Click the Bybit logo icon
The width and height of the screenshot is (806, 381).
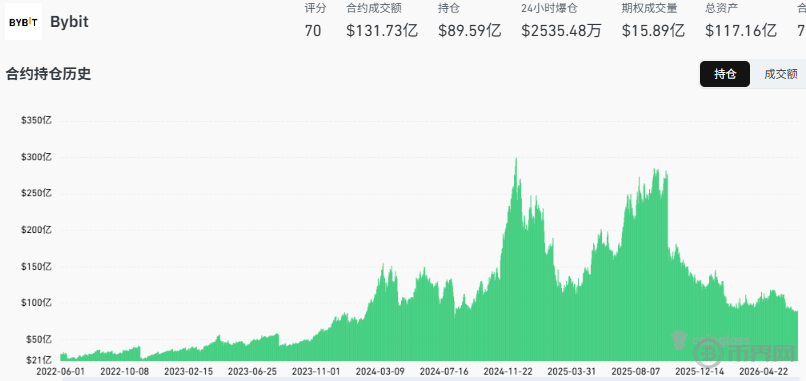(x=23, y=22)
